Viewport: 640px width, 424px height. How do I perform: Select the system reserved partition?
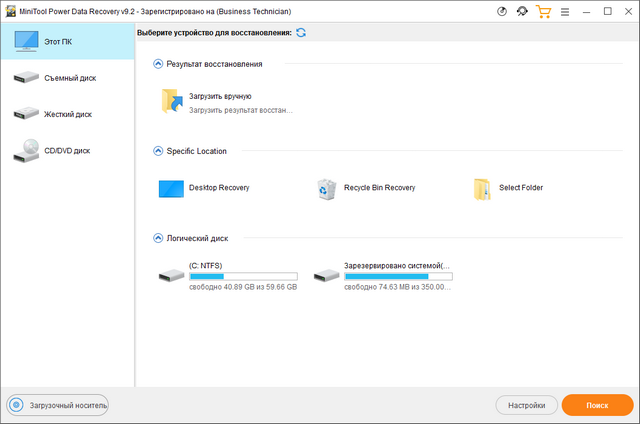point(383,275)
